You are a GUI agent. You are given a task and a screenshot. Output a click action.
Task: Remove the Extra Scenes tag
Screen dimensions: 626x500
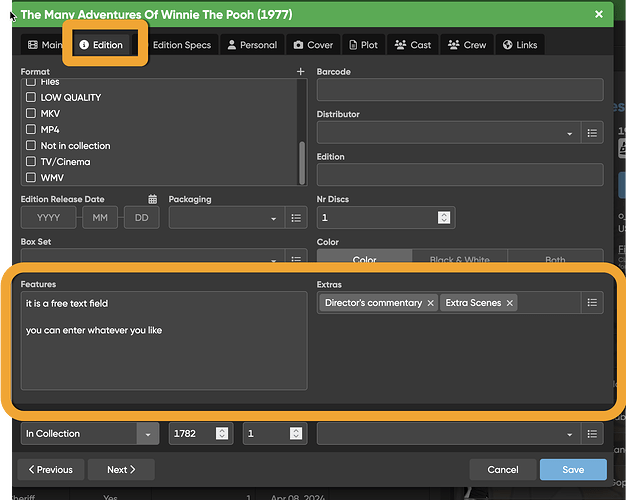510,303
